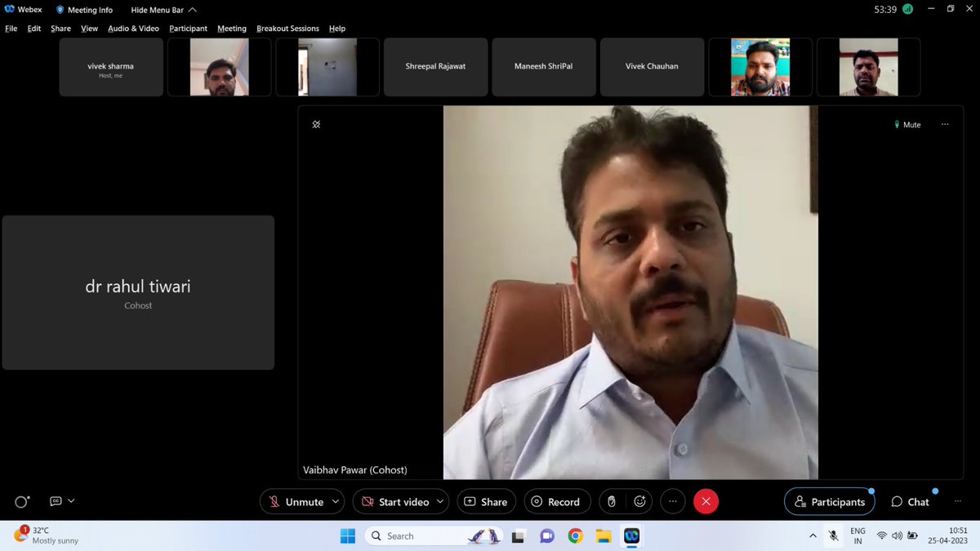Open the Participants panel
The width and height of the screenshot is (980, 551).
[829, 502]
